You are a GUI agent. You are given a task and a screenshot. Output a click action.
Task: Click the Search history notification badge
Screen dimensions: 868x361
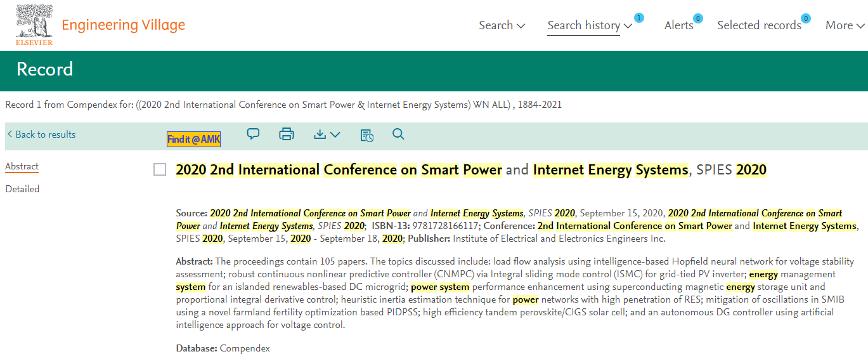(638, 18)
